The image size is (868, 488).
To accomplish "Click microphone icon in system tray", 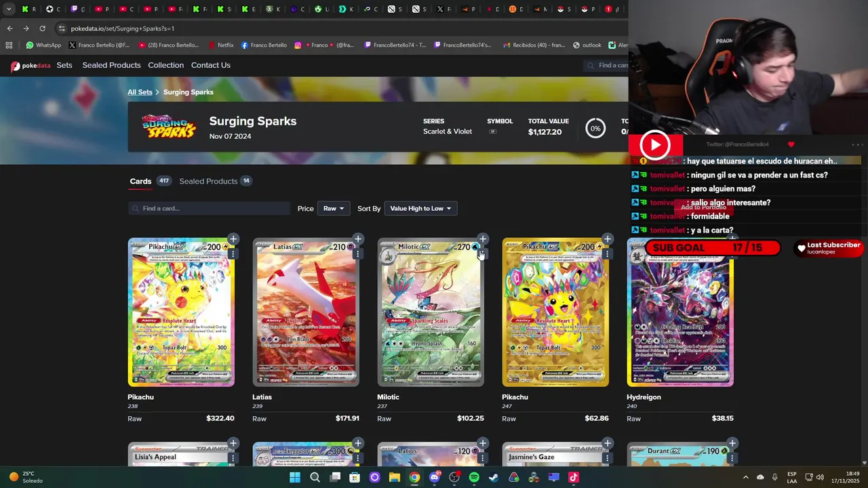I will point(774,477).
